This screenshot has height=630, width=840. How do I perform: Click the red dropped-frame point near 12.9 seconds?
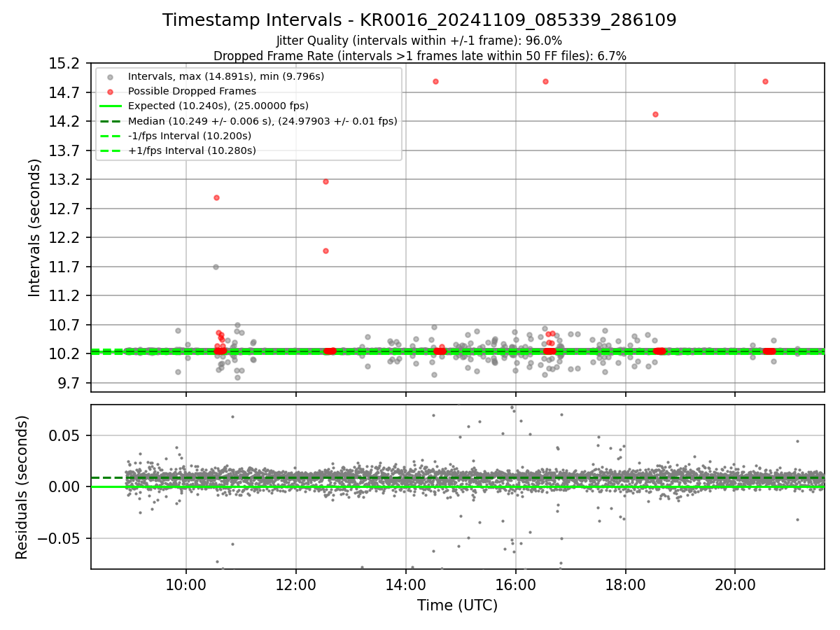tap(216, 197)
